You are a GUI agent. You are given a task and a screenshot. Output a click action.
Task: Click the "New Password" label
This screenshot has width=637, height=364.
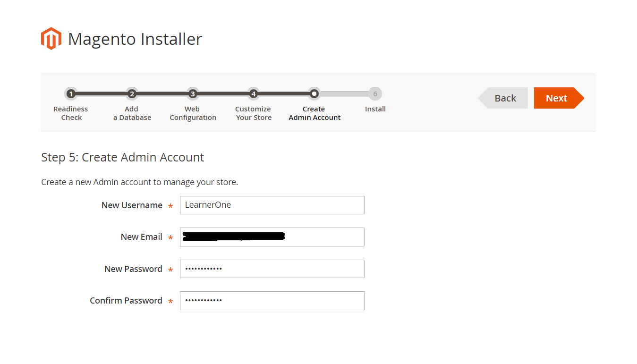(x=133, y=269)
